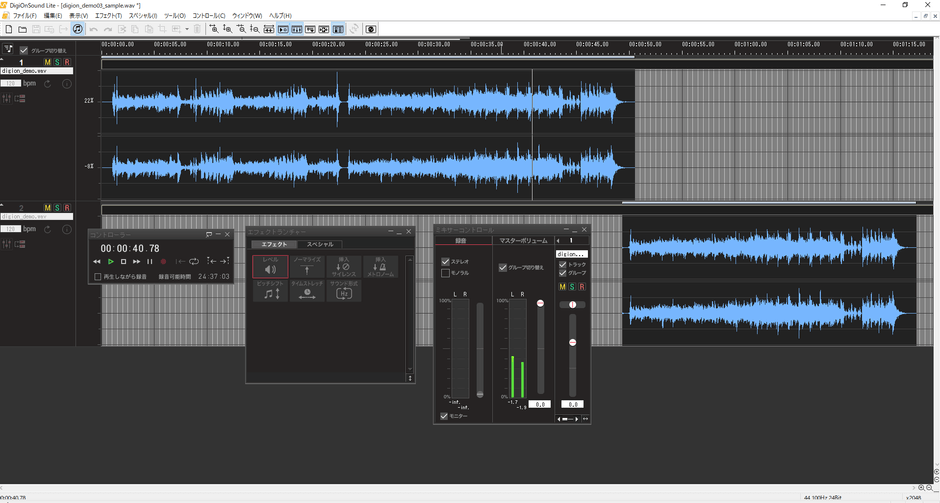The height and width of the screenshot is (503, 940).
Task: Click the master volume slider handle
Action: (x=541, y=303)
